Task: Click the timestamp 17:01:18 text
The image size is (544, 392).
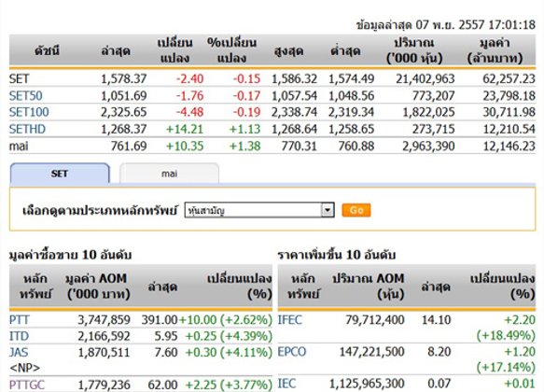Action: pyautogui.click(x=511, y=25)
